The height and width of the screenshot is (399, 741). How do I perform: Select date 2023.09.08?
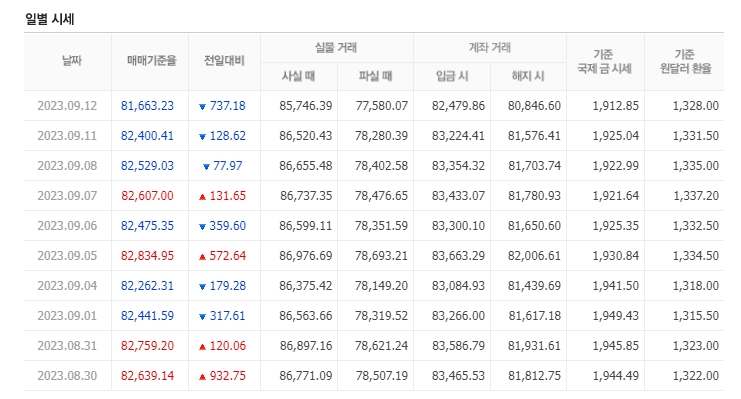(x=67, y=165)
